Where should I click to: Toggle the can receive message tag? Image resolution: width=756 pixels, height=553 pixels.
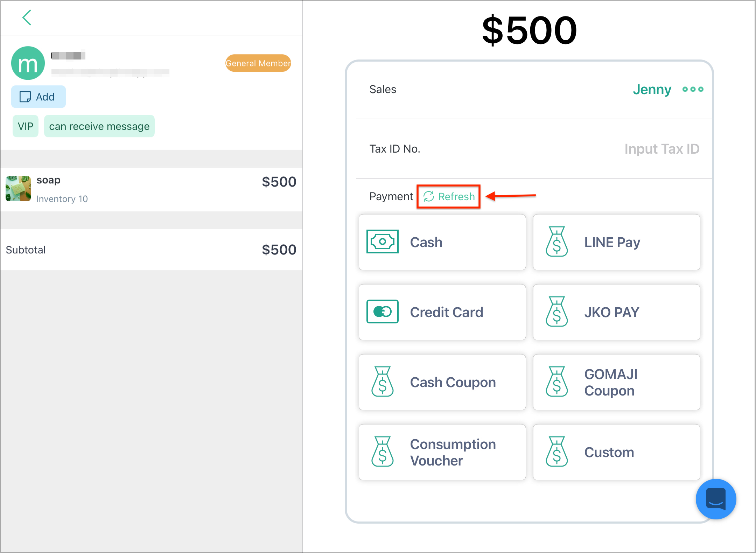pyautogui.click(x=99, y=126)
